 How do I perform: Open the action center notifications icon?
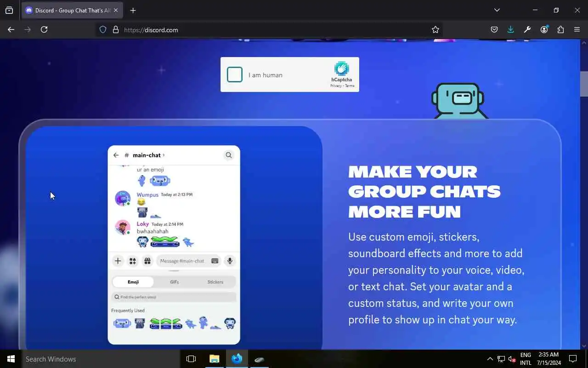pyautogui.click(x=573, y=359)
